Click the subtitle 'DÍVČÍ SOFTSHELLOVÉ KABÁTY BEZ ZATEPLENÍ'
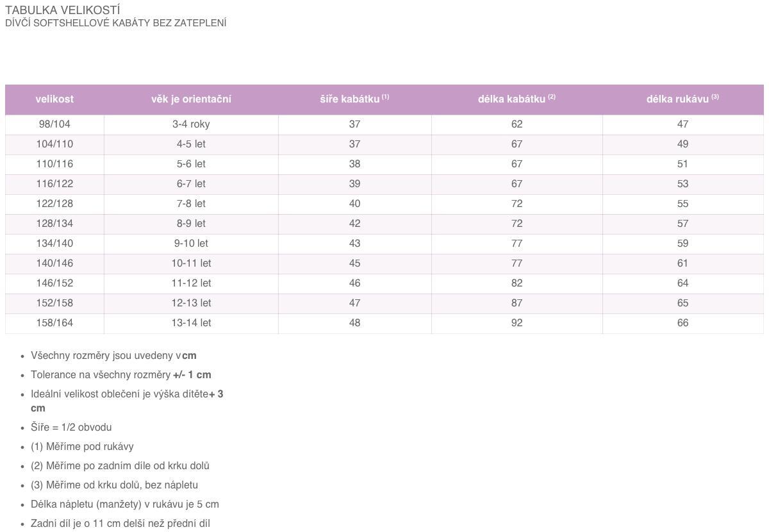769x532 pixels. [x=116, y=23]
